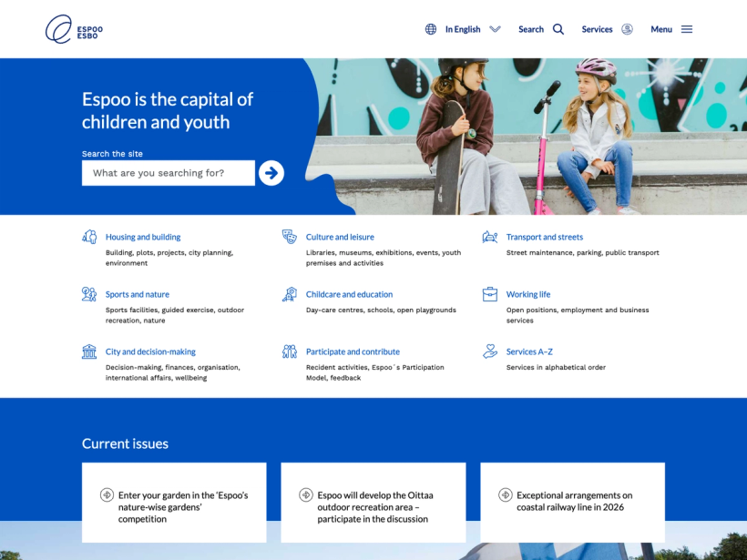The height and width of the screenshot is (560, 747).
Task: Open Housing and building link
Action: (143, 237)
